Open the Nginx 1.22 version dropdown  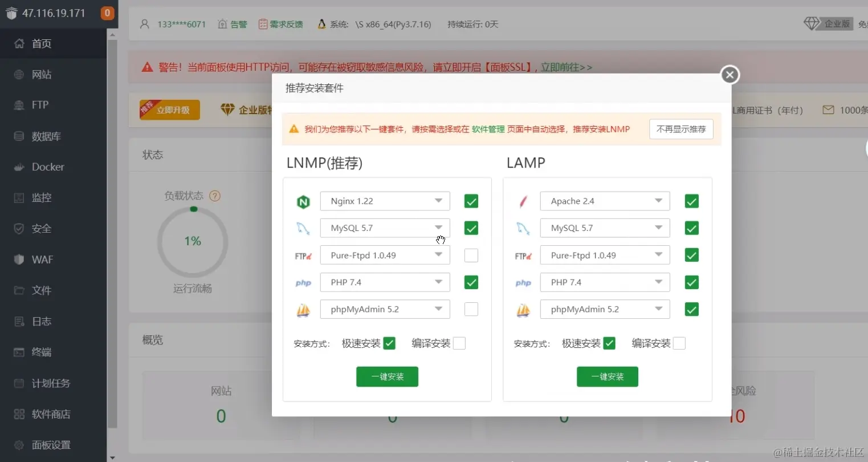(385, 201)
